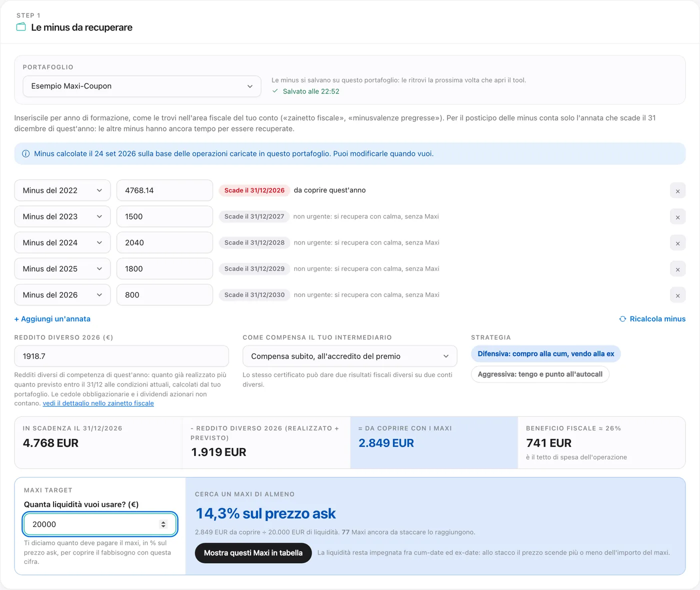The image size is (700, 590).
Task: Click the Reddito diverso 2026 input field
Action: click(x=121, y=356)
